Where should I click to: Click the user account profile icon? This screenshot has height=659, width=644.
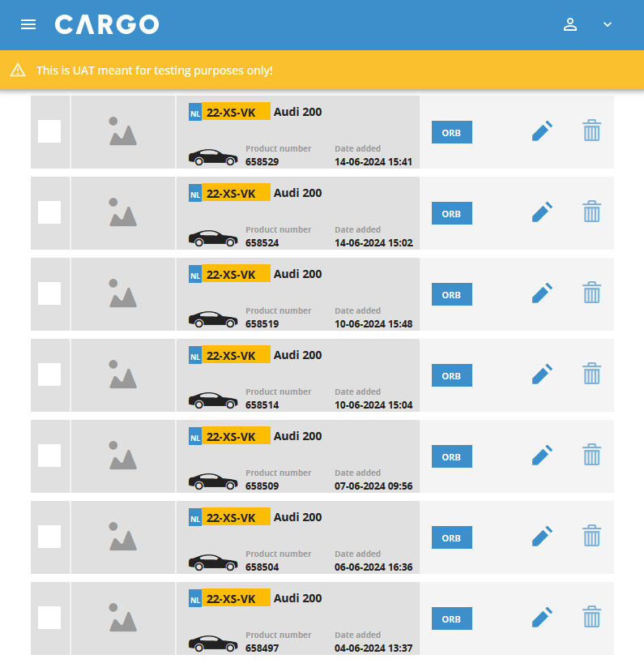570,24
